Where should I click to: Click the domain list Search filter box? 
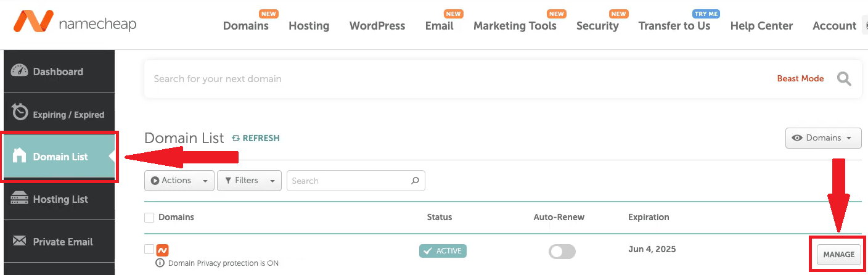356,181
